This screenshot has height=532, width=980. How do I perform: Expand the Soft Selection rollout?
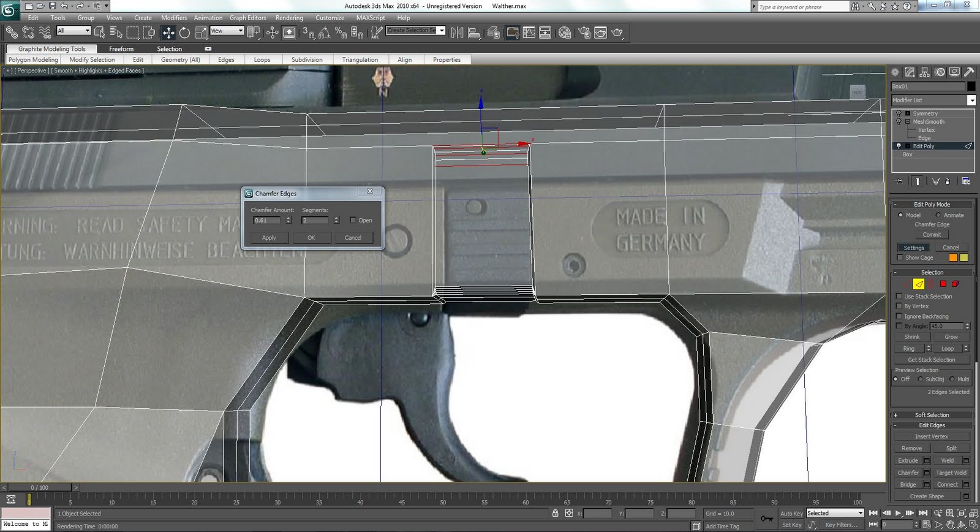(x=931, y=415)
